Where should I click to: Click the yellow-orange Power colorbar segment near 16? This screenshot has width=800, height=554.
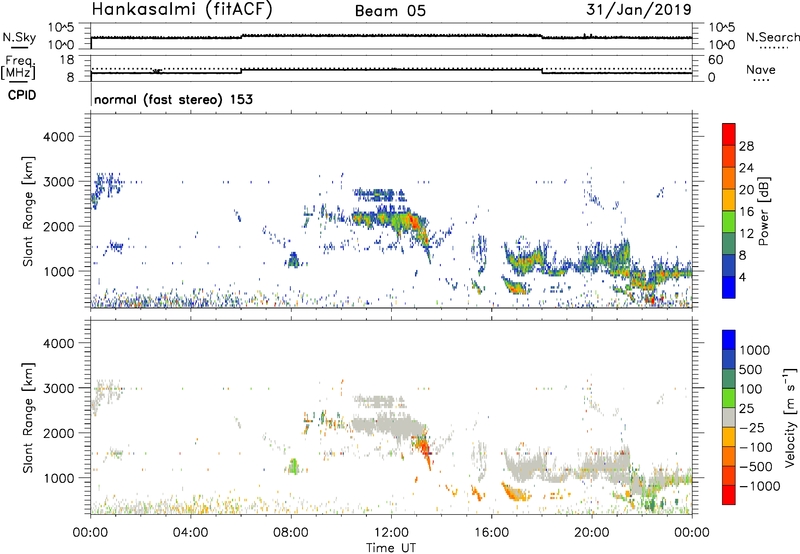coord(729,199)
